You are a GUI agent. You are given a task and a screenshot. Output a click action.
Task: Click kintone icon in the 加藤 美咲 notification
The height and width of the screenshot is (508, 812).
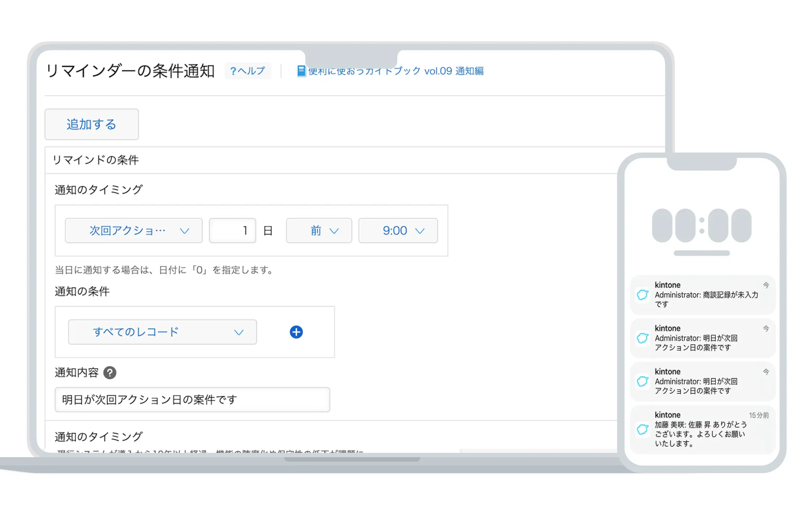643,429
